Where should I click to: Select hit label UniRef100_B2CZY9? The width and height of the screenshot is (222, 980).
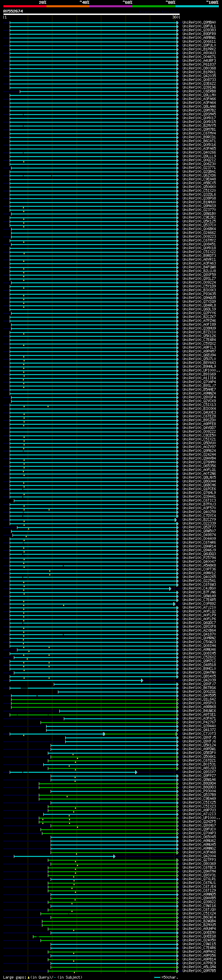coord(199,519)
